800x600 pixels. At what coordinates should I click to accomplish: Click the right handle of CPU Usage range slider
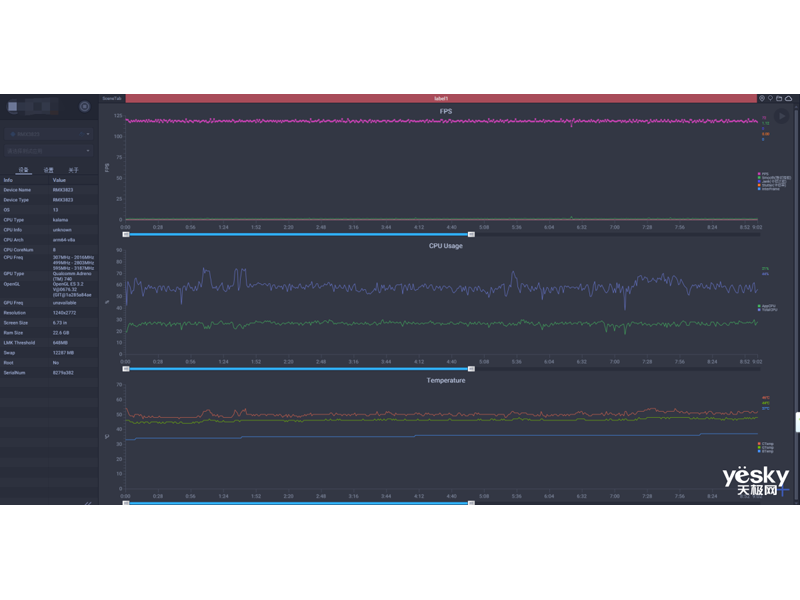click(471, 369)
